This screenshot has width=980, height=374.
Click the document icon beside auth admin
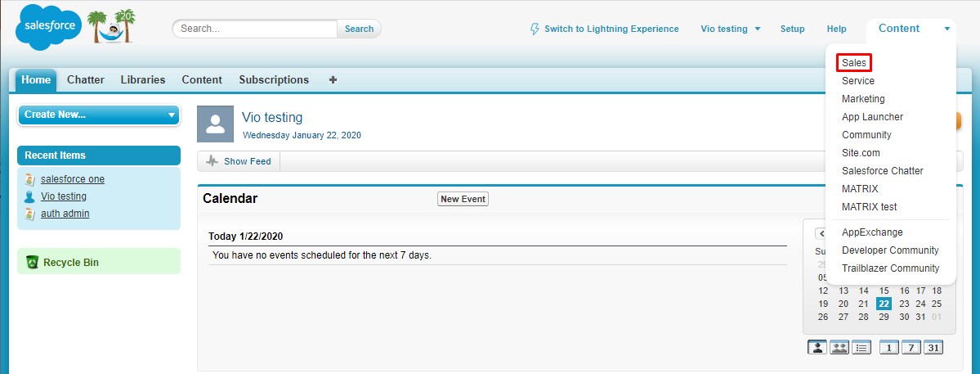29,214
